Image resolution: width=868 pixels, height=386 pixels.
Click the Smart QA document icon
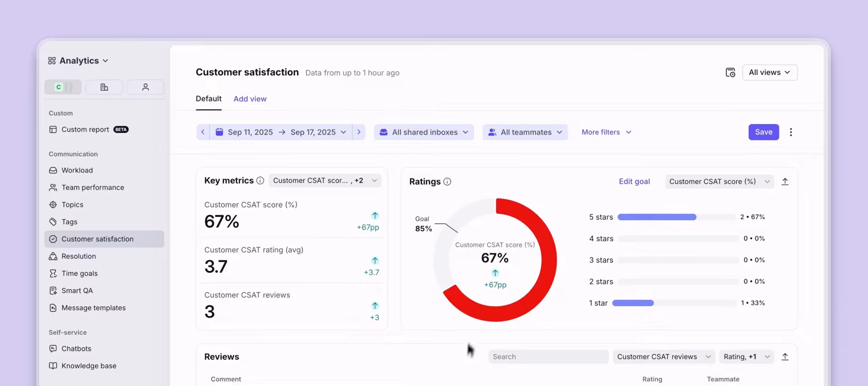tap(53, 291)
